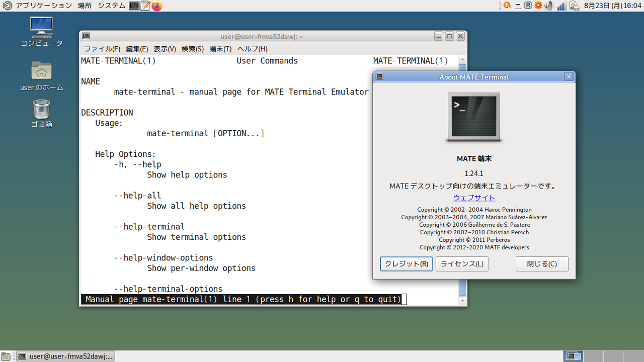Image resolution: width=644 pixels, height=362 pixels.
Task: Open the volume control speaker icon
Action: 549,6
